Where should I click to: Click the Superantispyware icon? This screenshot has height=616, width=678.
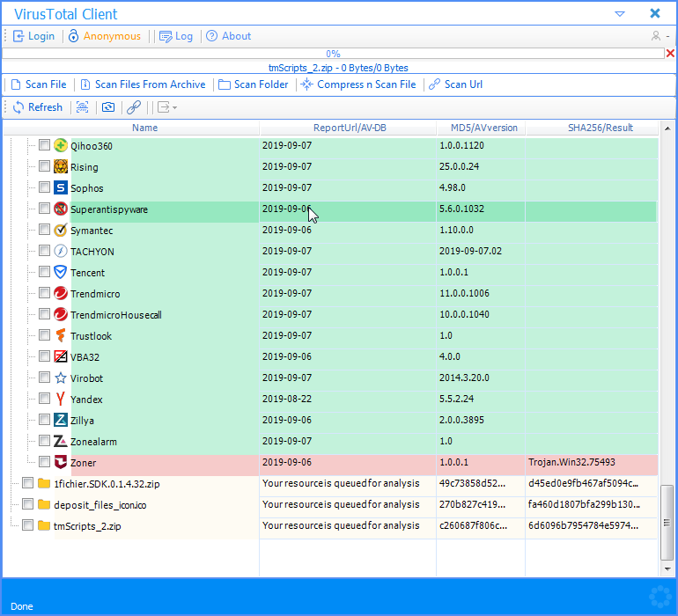(x=61, y=209)
